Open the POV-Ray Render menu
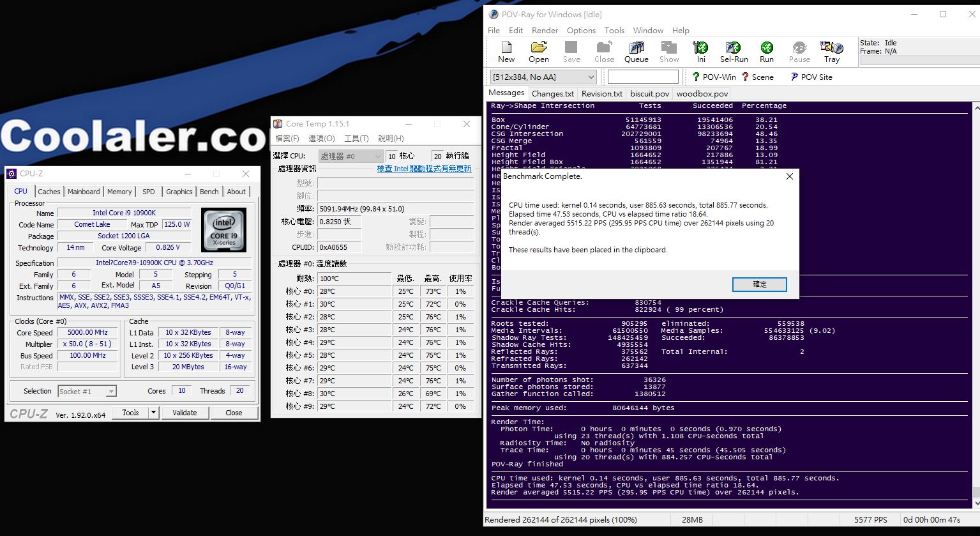This screenshot has height=536, width=980. coord(545,30)
